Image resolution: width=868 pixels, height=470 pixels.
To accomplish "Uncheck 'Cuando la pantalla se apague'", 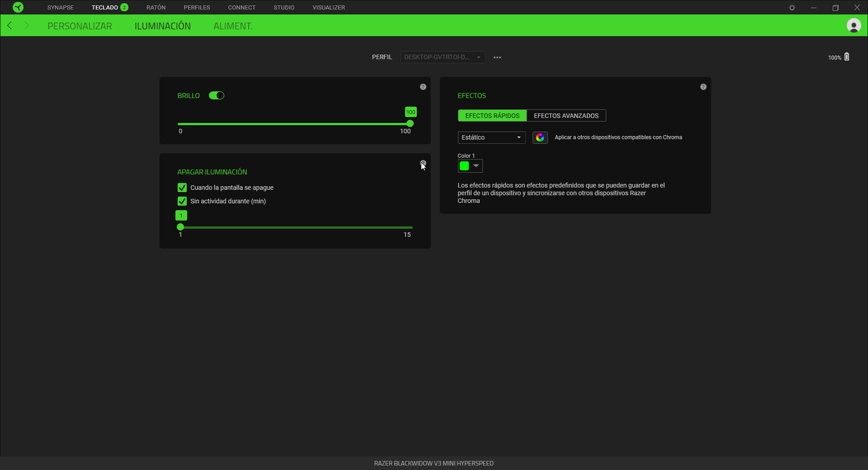I will (182, 188).
